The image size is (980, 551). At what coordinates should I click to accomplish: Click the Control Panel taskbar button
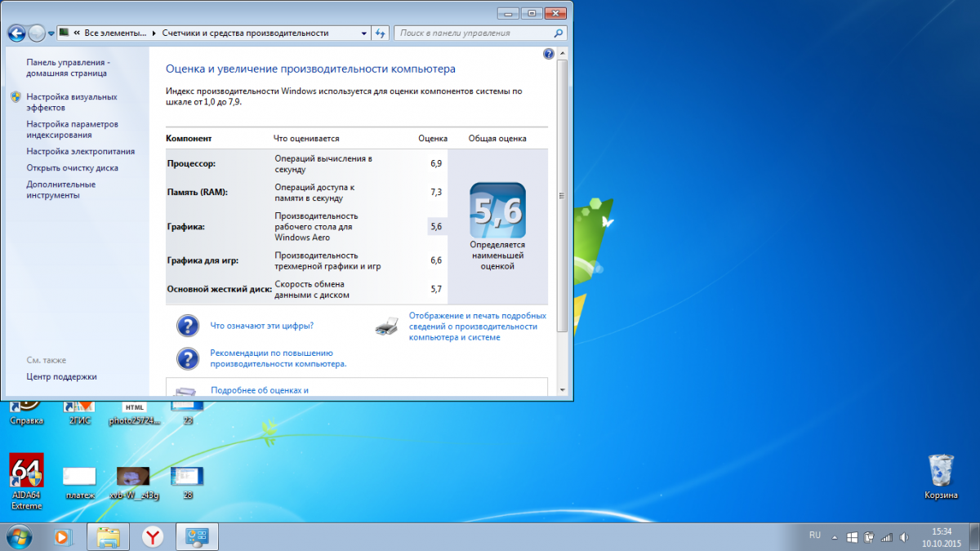point(197,536)
